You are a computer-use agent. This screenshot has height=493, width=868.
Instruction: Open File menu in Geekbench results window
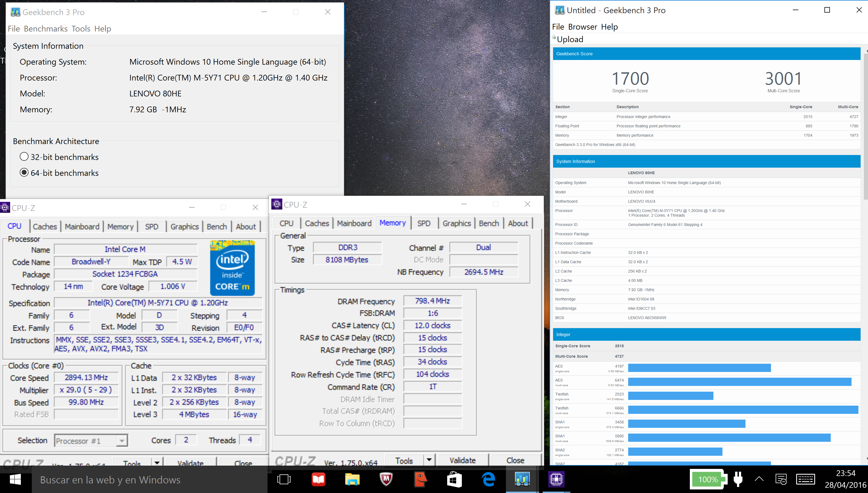pyautogui.click(x=558, y=27)
